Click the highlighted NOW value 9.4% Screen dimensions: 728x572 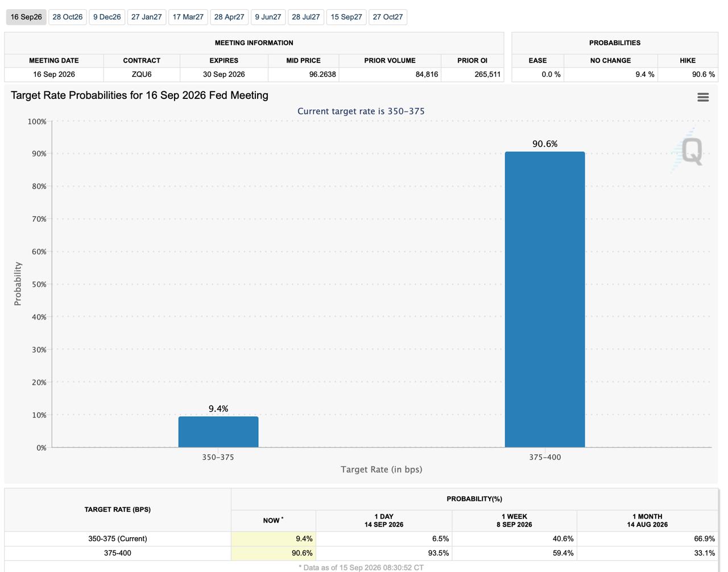coord(274,538)
